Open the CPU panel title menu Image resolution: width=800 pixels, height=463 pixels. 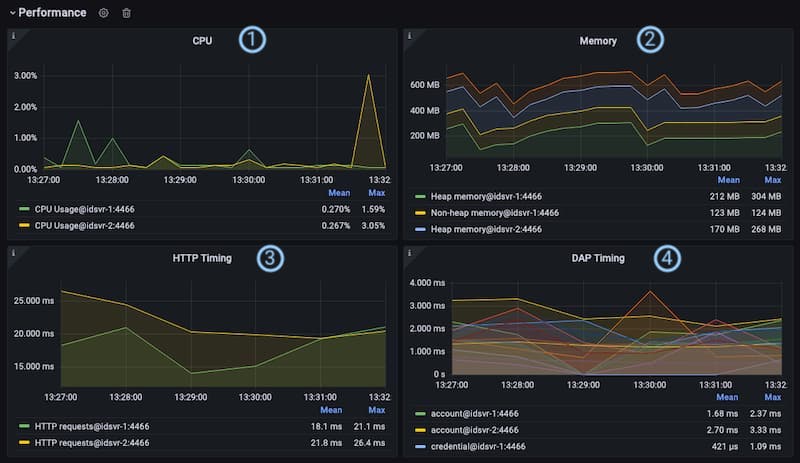point(202,41)
